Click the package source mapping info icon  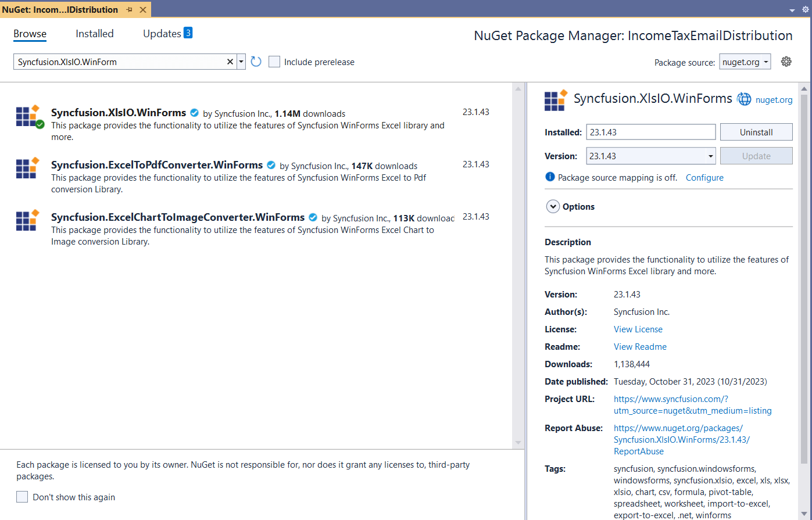point(550,177)
